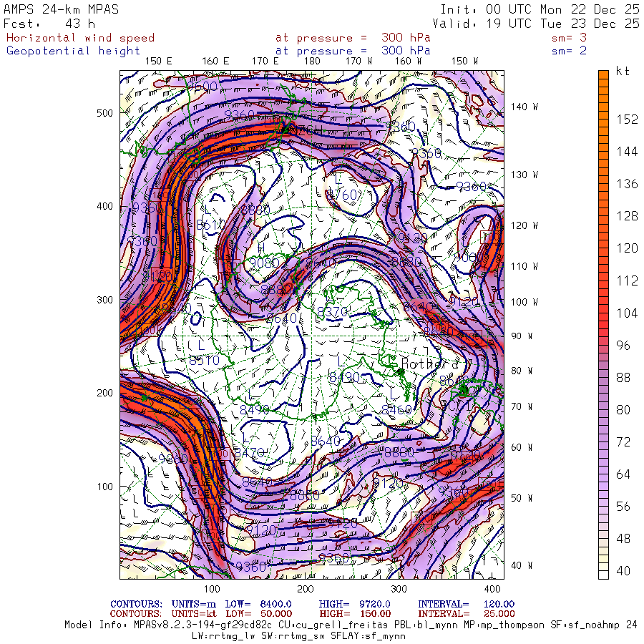644x644 pixels.
Task: Click the "LW:rrtmg_lw SW:rrtmg_sw" footer line
Action: [298, 636]
